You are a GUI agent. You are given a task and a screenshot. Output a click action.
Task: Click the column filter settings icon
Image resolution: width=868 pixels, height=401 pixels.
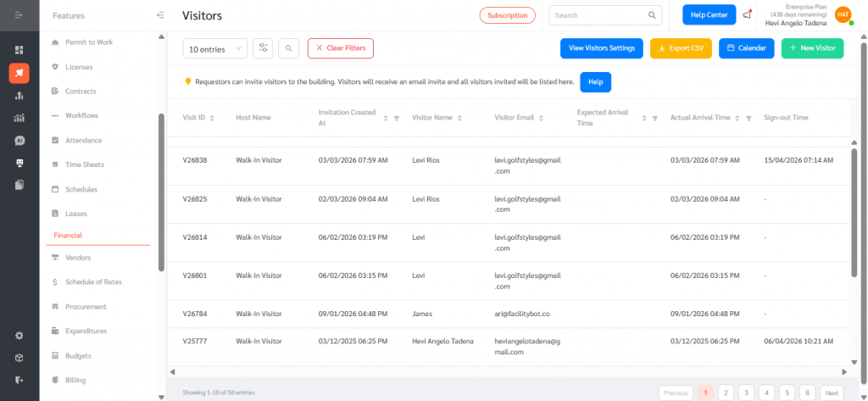[264, 48]
